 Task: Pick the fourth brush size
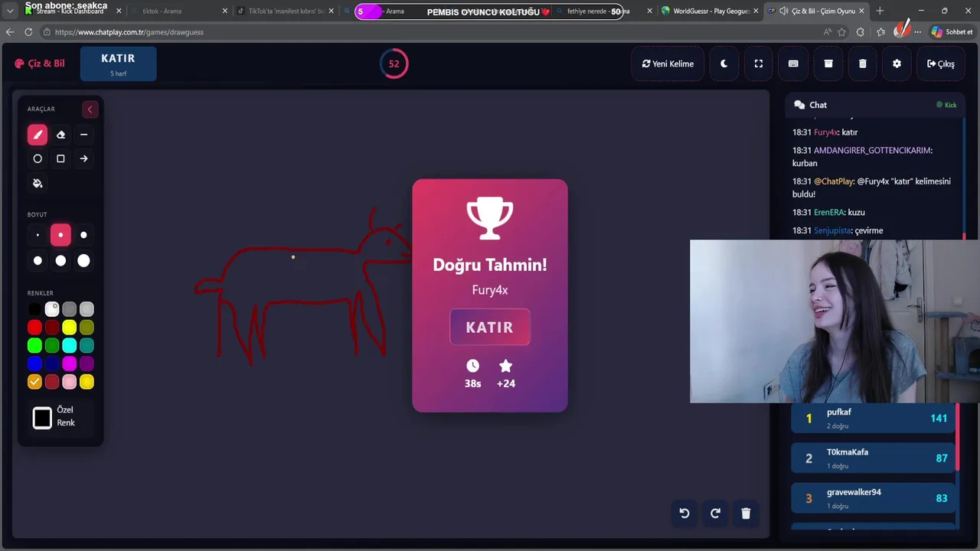(x=38, y=261)
